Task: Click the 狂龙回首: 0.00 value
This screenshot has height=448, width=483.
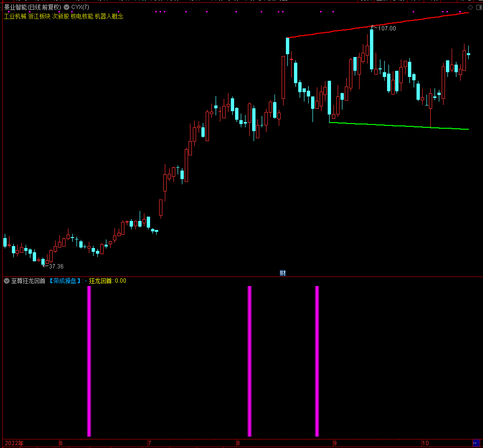Action: coord(107,281)
